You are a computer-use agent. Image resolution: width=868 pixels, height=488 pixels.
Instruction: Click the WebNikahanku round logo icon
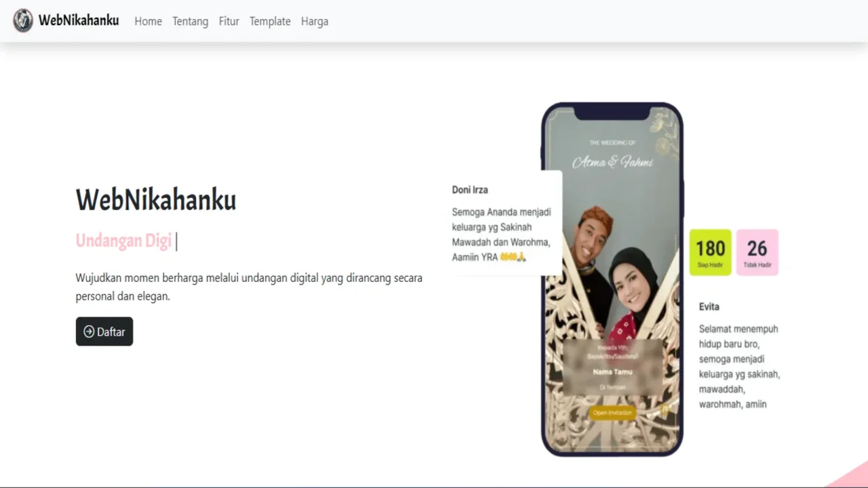[x=23, y=20]
